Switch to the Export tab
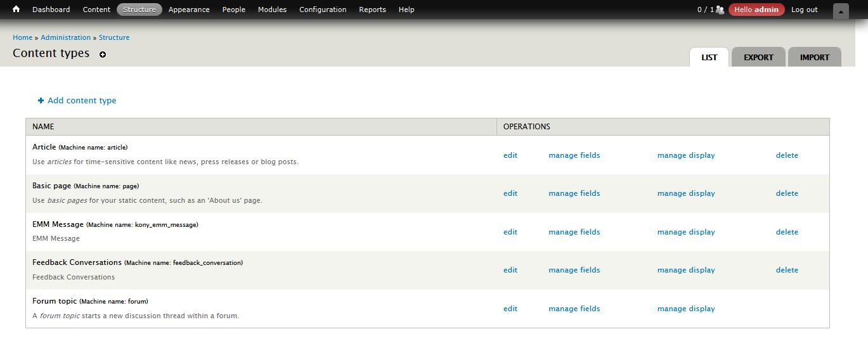The image size is (868, 360). pyautogui.click(x=758, y=57)
